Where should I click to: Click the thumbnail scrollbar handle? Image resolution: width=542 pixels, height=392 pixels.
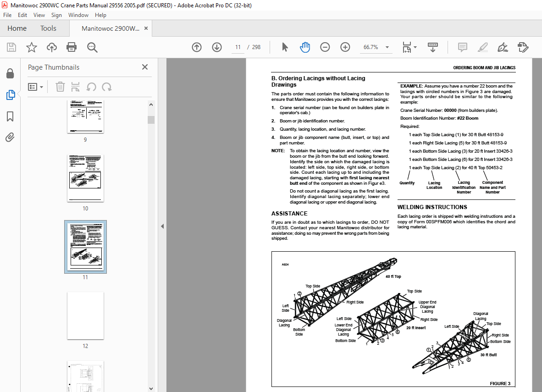[151, 120]
